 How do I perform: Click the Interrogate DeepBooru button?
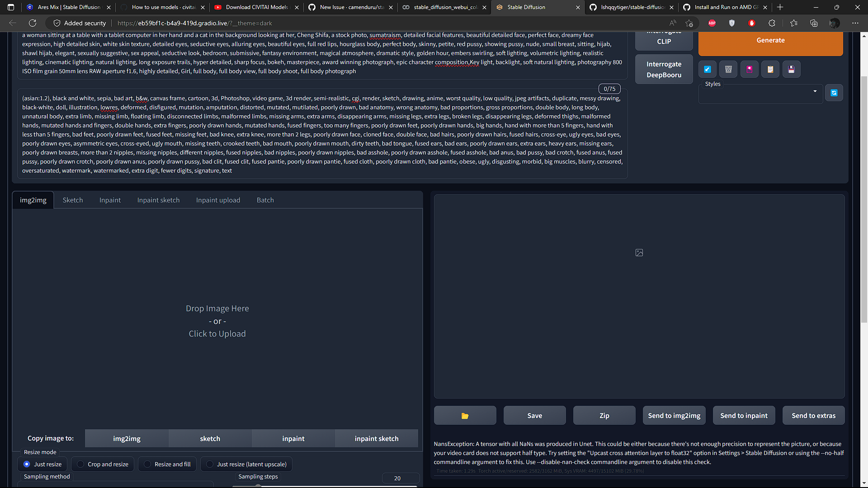coord(664,70)
